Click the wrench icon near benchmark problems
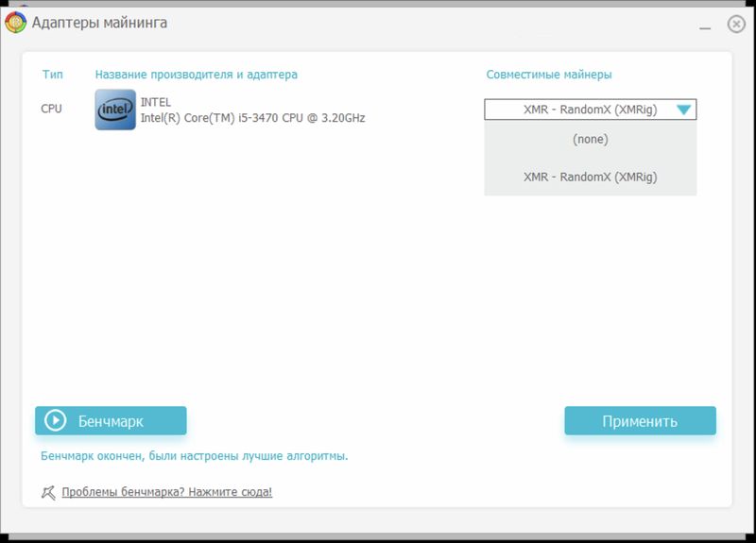Screen dimensions: 756x543 coord(49,492)
